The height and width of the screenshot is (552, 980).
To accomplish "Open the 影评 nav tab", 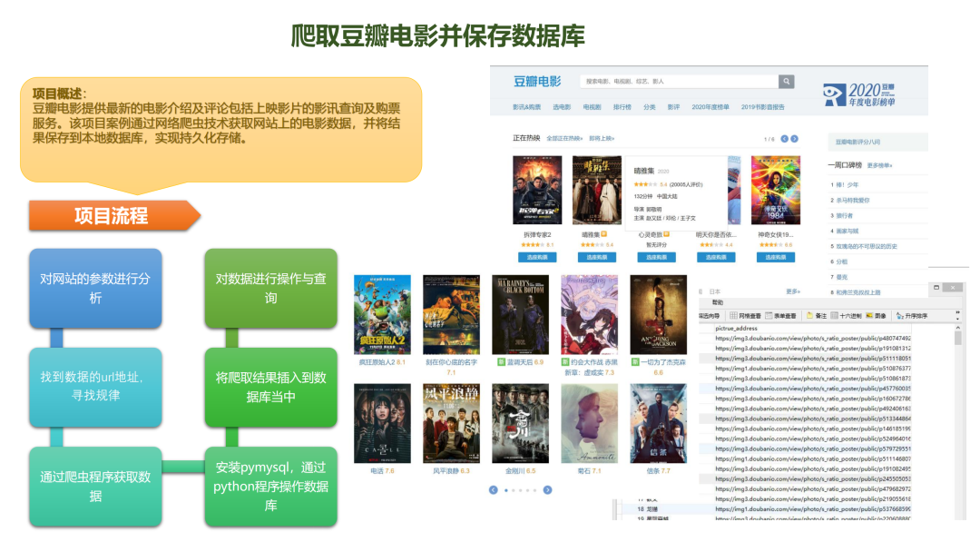I will [673, 107].
